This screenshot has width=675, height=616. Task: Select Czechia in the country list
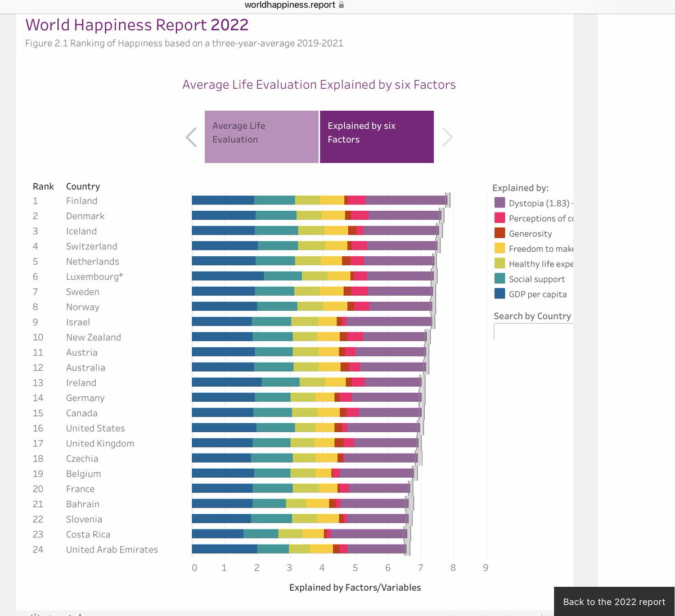pyautogui.click(x=82, y=459)
